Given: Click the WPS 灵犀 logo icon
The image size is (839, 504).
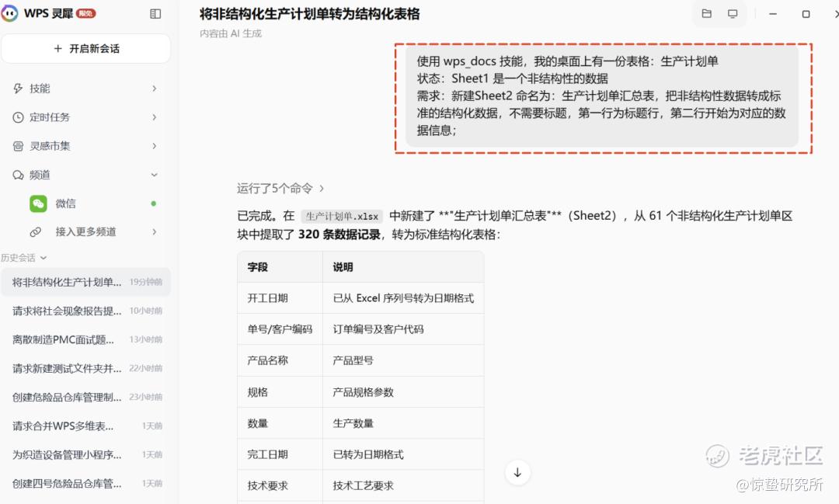Looking at the screenshot, I should (x=9, y=13).
